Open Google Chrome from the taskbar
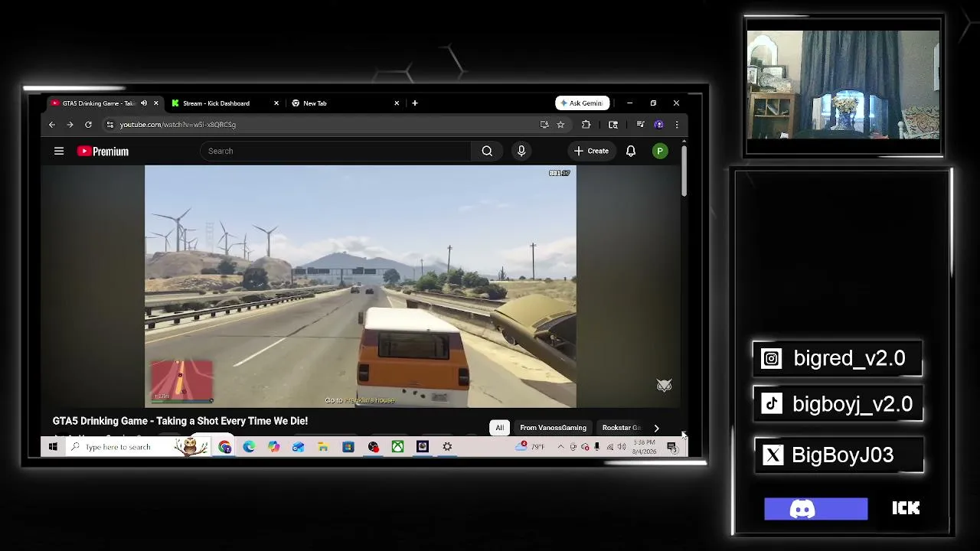The width and height of the screenshot is (980, 551). click(225, 447)
